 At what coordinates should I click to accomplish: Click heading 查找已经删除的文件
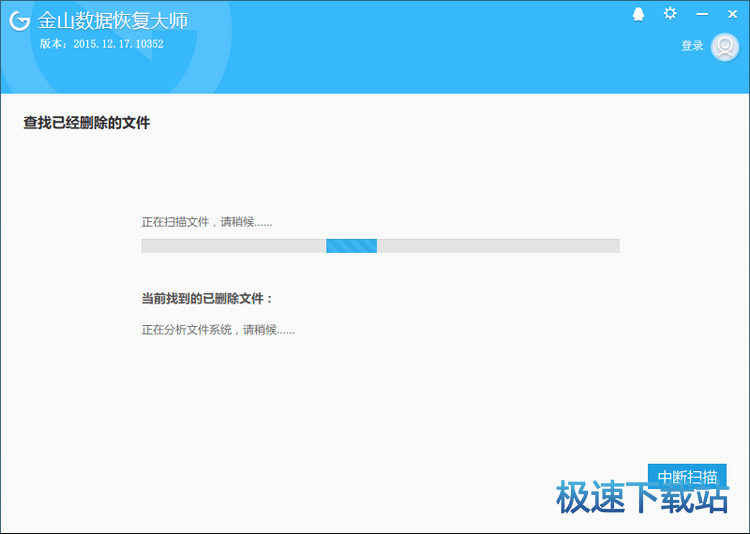click(87, 123)
